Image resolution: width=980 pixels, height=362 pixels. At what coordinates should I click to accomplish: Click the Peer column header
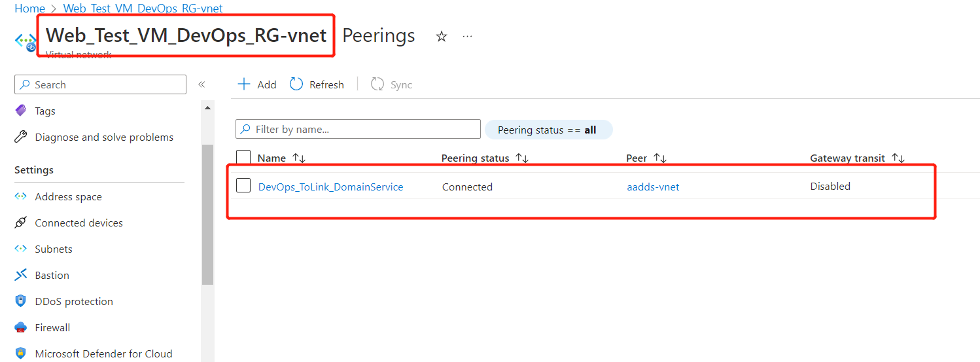637,158
